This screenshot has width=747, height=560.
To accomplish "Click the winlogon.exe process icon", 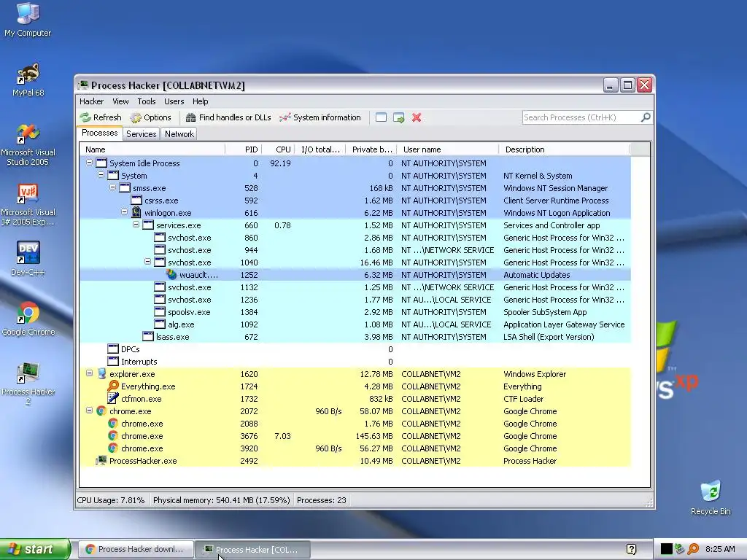I will (136, 212).
